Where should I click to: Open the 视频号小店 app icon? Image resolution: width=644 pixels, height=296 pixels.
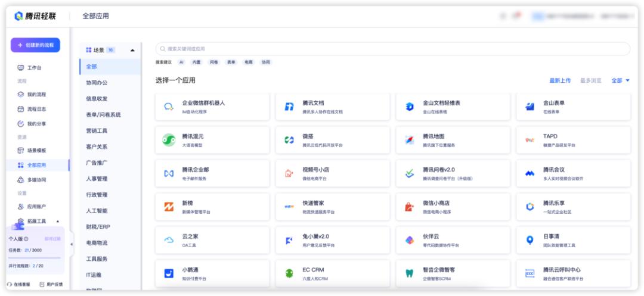pyautogui.click(x=289, y=173)
